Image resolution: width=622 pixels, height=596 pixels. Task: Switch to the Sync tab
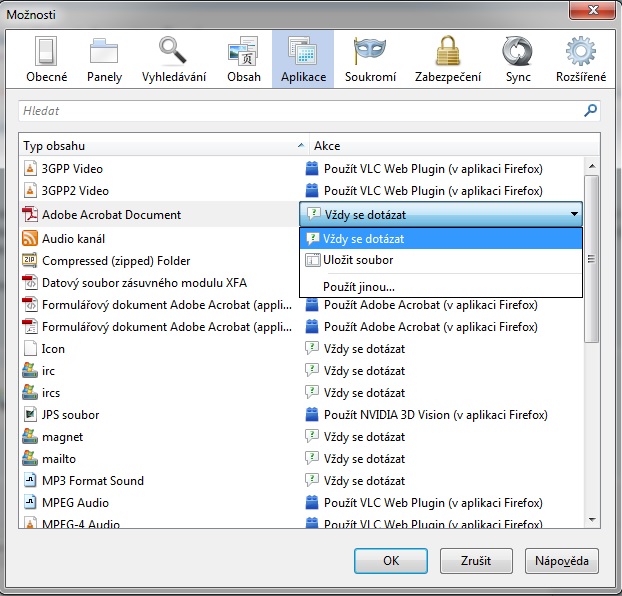[518, 59]
